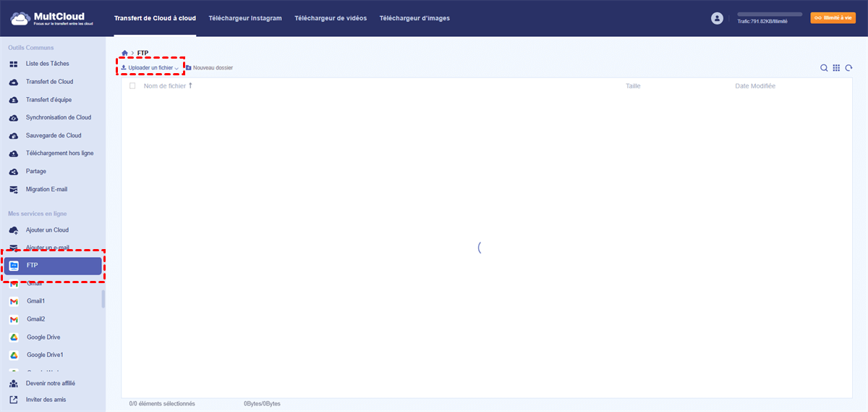Image resolution: width=868 pixels, height=412 pixels.
Task: Click the Sauvegarde de Cloud label
Action: (54, 135)
